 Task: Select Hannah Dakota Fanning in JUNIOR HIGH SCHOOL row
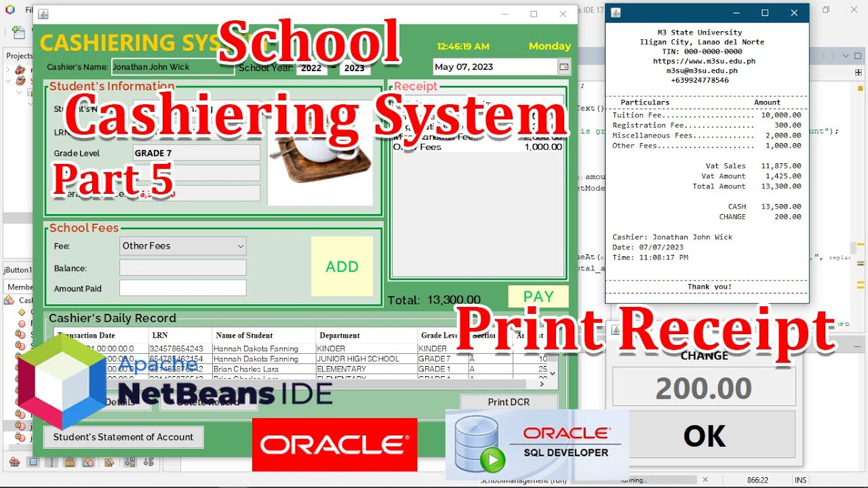(264, 359)
